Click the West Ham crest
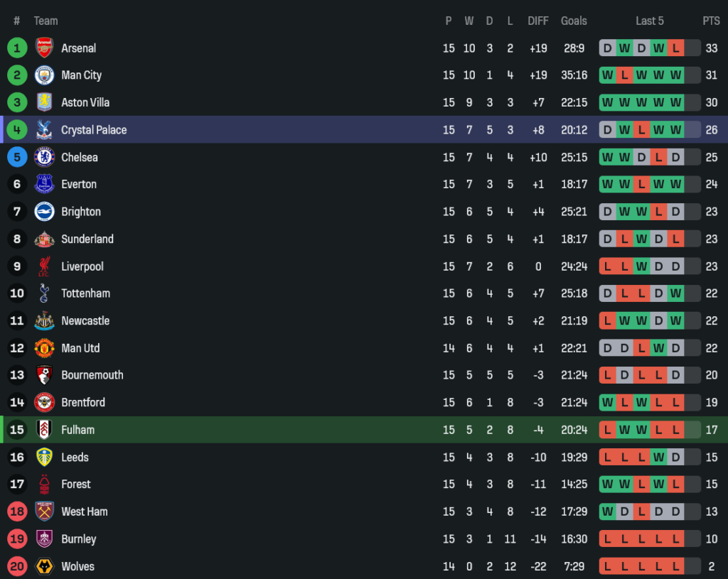Screen dimensions: 728x579 [44, 512]
